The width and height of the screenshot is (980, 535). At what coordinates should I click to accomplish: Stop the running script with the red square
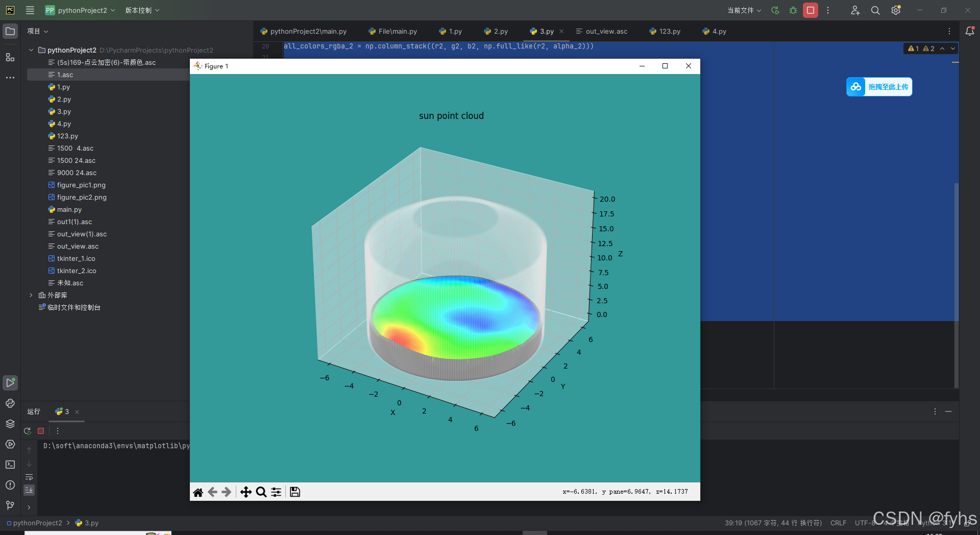click(41, 431)
